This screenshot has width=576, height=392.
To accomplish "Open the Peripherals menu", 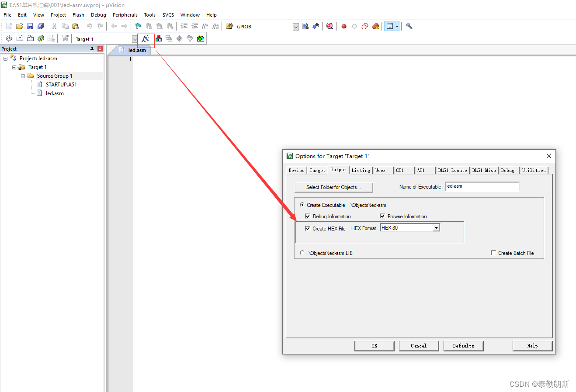I will [x=125, y=15].
